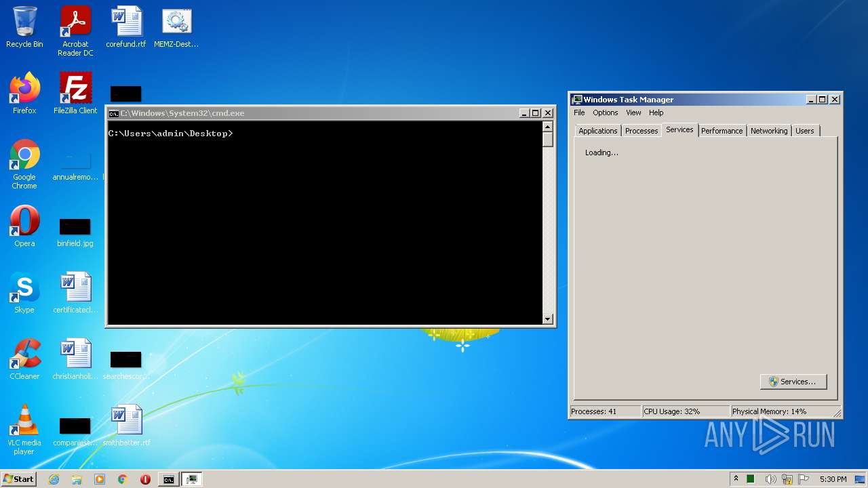
Task: Minimize the Windows Task Manager window
Action: tap(811, 100)
